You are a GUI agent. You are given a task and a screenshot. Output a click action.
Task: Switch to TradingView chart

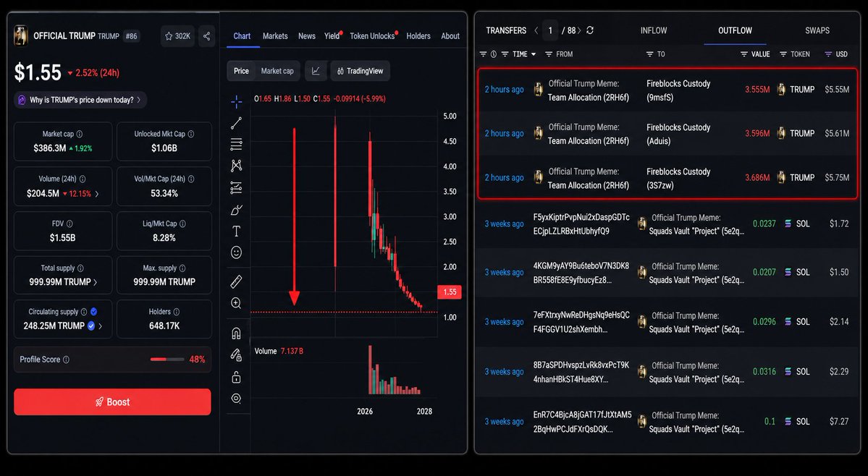click(x=361, y=71)
